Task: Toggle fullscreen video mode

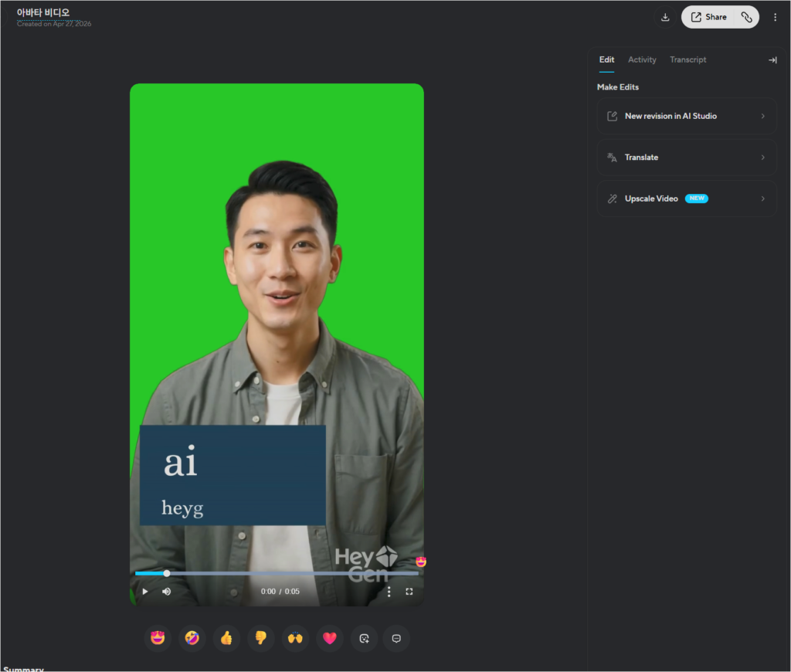Action: [x=409, y=592]
